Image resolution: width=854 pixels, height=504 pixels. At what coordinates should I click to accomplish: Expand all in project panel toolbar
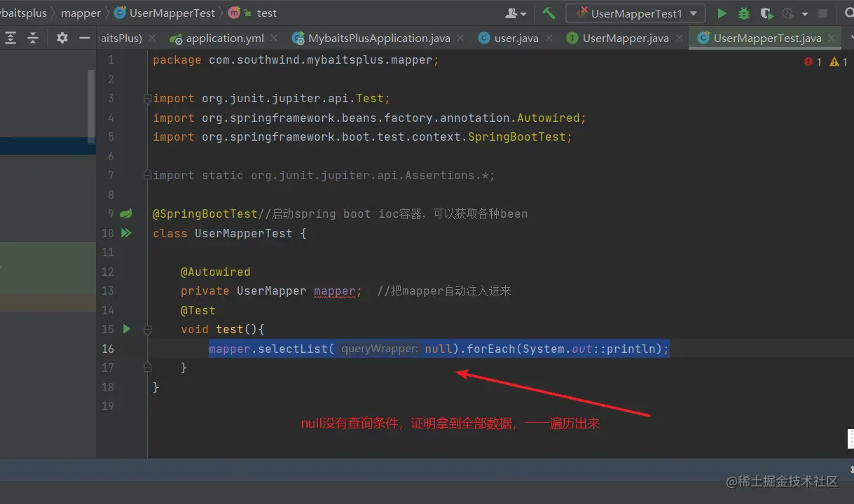[x=11, y=38]
